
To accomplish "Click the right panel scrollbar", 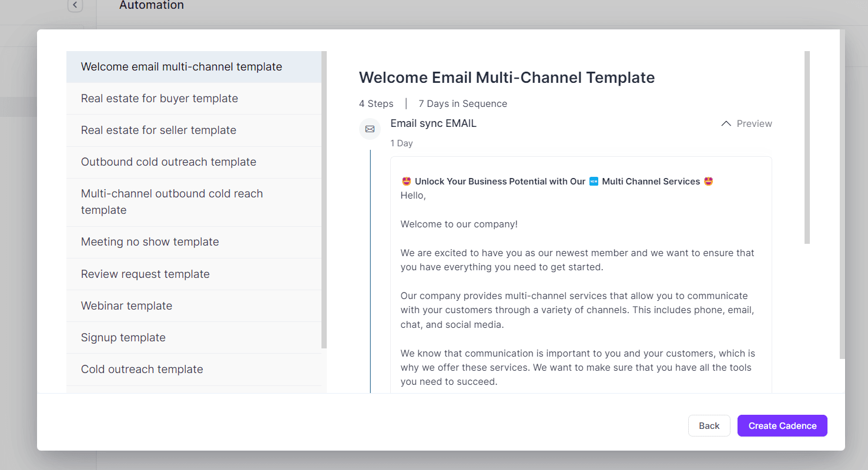I will [x=806, y=147].
